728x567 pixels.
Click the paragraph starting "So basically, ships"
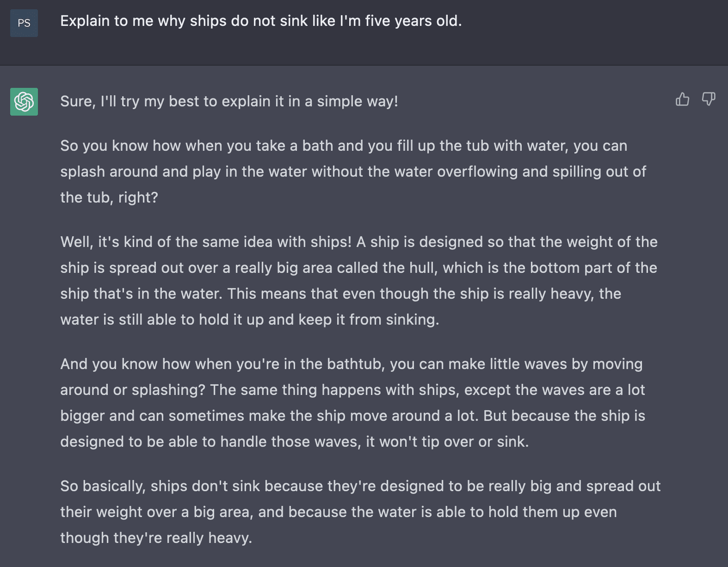360,512
